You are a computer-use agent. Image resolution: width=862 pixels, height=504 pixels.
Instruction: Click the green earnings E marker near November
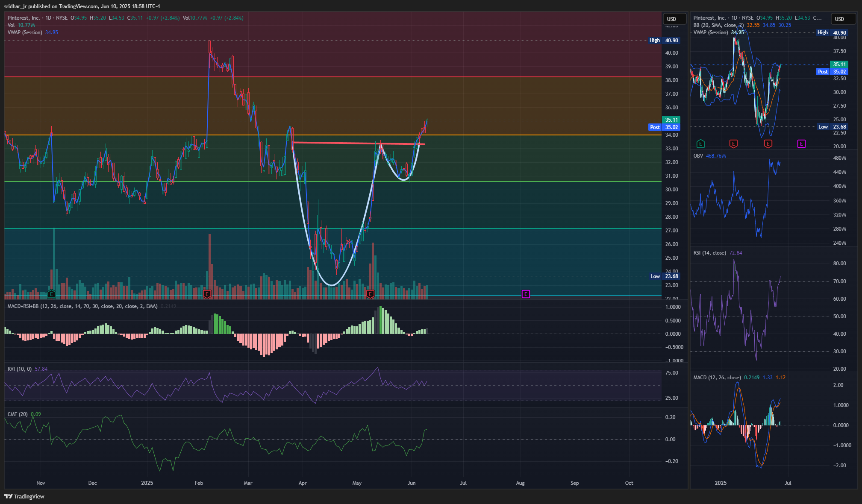(x=52, y=294)
